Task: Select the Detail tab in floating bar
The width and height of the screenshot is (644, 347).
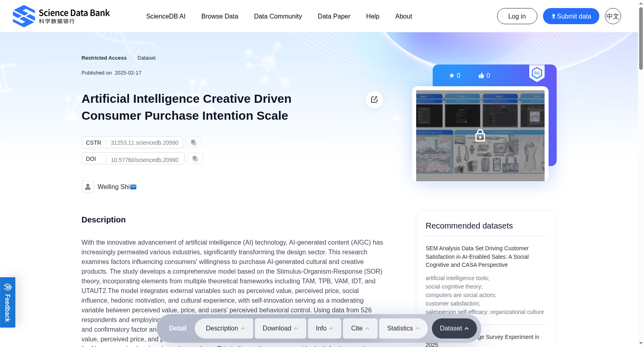Action: click(x=178, y=328)
